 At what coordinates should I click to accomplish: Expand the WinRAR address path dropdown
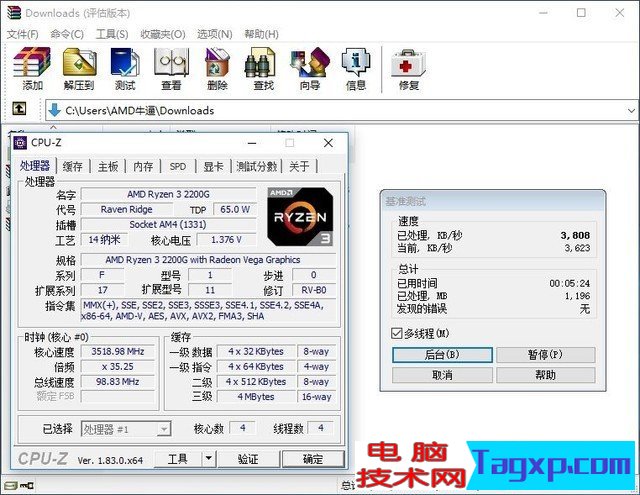[x=631, y=111]
